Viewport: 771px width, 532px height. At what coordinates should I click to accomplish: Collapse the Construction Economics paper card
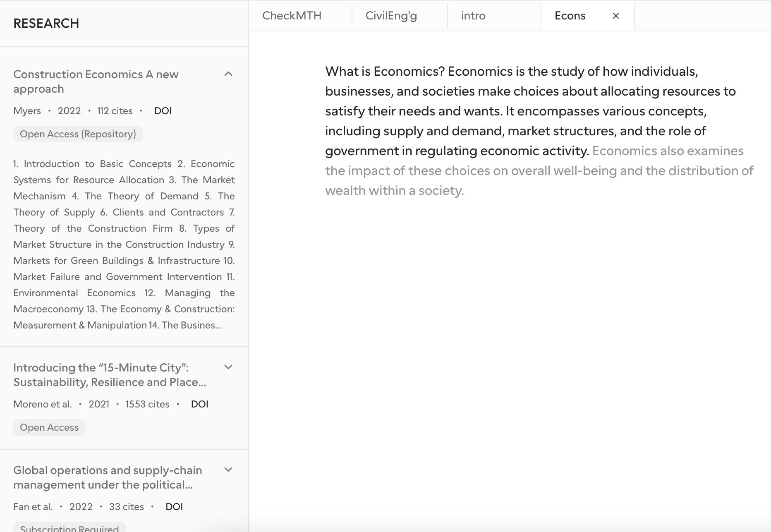[229, 74]
